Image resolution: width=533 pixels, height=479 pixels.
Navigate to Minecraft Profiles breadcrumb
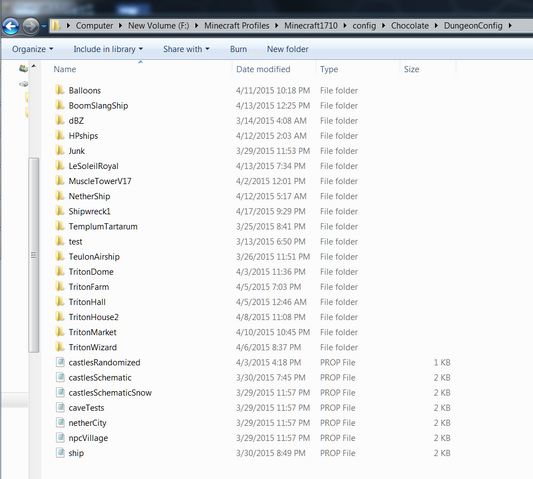pos(237,25)
